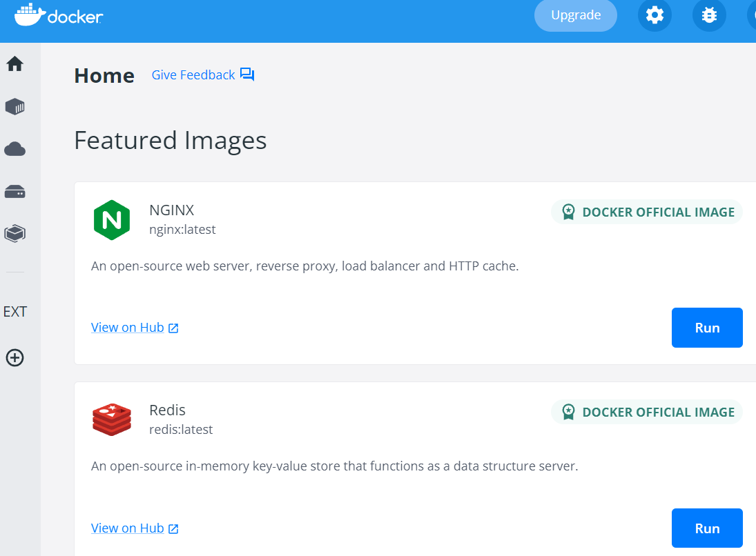Open Images cloud icon in sidebar

click(15, 149)
